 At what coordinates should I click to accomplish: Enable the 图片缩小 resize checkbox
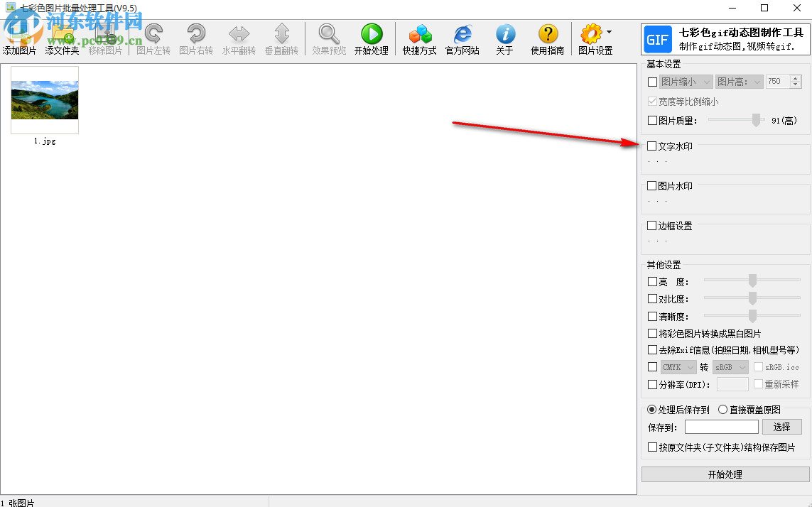point(652,82)
